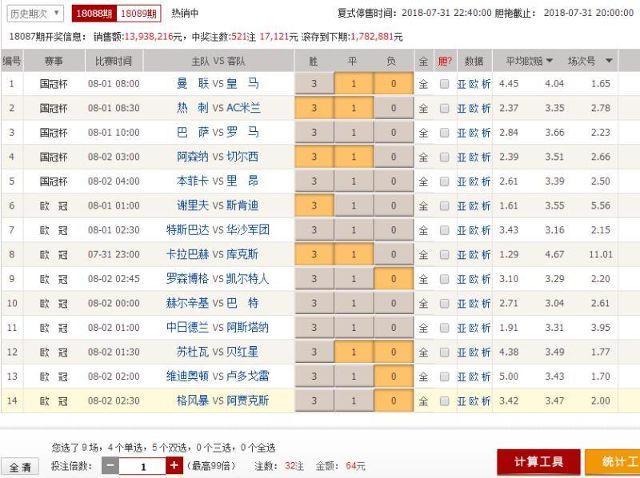Open home team 曼联 link

[x=193, y=84]
